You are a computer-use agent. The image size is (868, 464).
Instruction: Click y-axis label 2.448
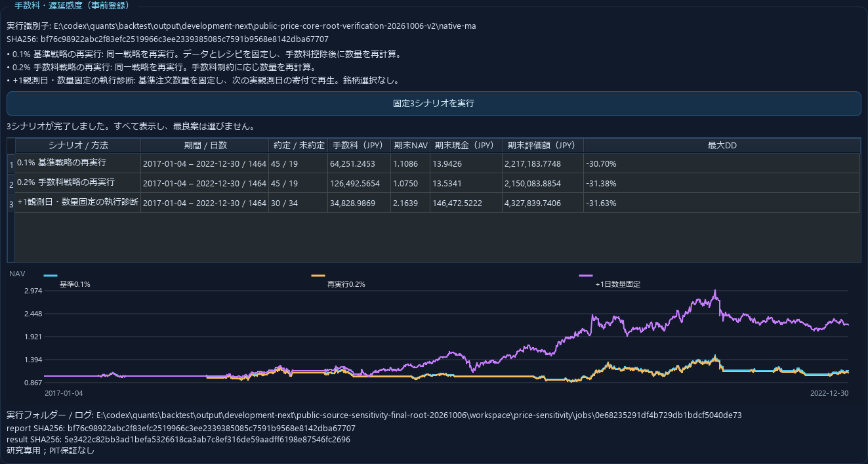point(33,314)
